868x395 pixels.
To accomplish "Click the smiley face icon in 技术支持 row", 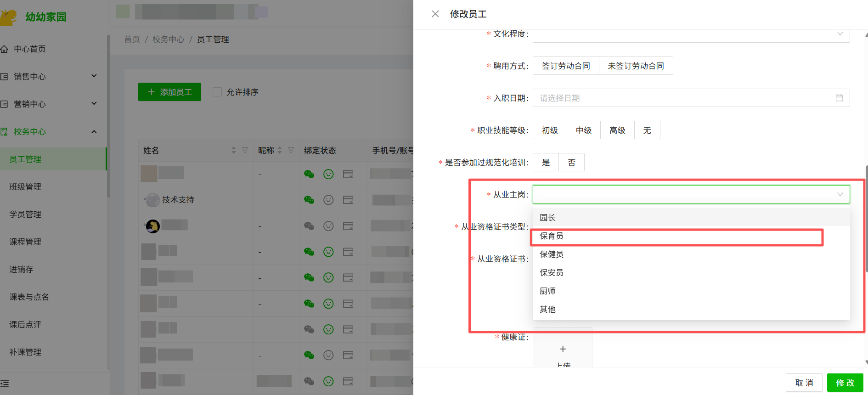I will point(328,200).
